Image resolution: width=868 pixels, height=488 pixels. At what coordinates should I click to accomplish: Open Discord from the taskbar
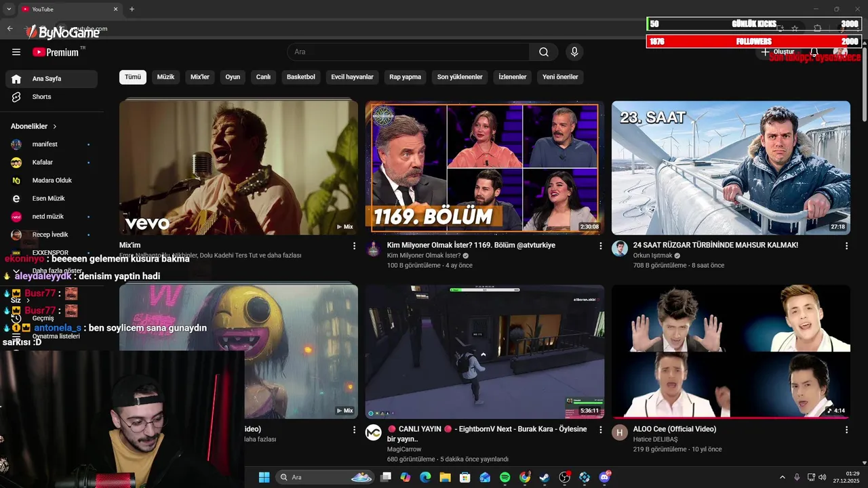coord(604,477)
